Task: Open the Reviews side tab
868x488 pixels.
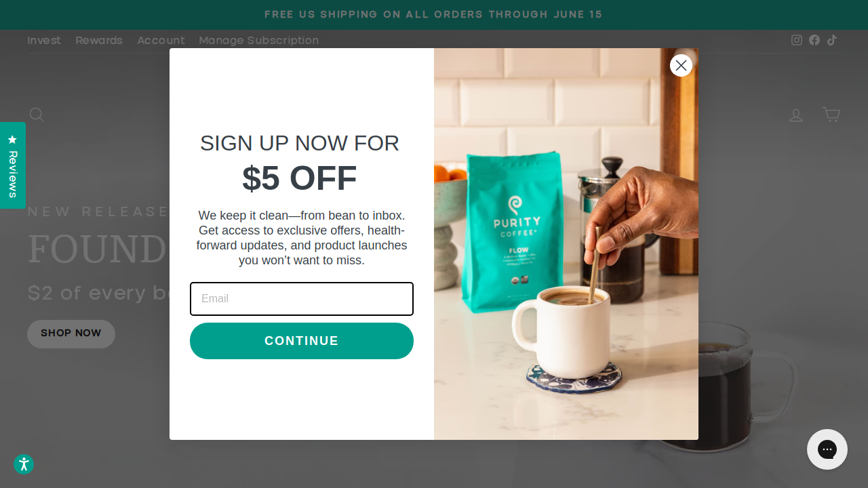Action: coord(12,165)
